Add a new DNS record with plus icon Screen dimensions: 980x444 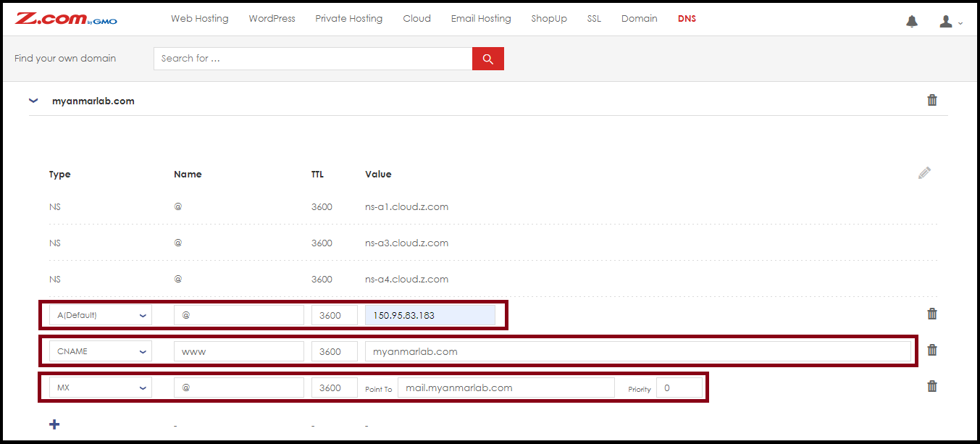click(54, 424)
